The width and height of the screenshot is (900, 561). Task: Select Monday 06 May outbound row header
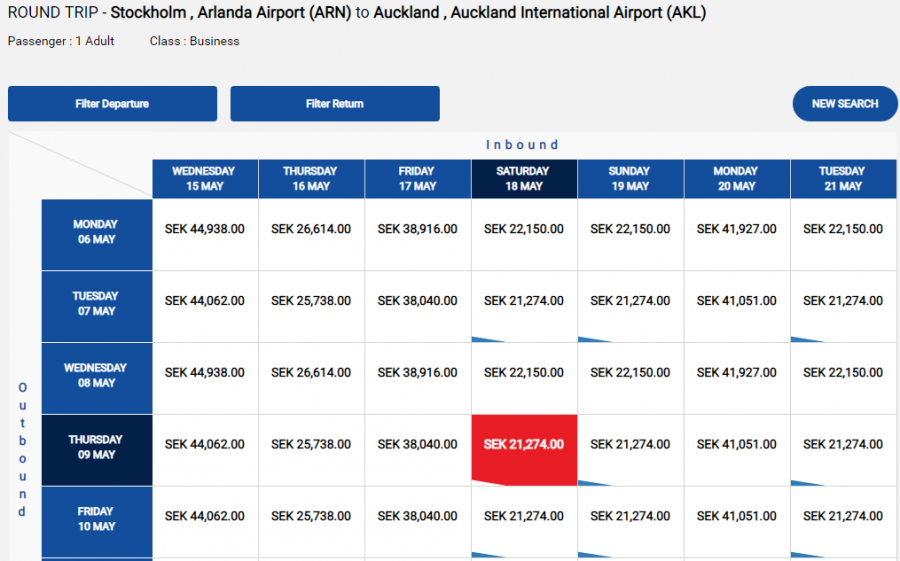(96, 233)
